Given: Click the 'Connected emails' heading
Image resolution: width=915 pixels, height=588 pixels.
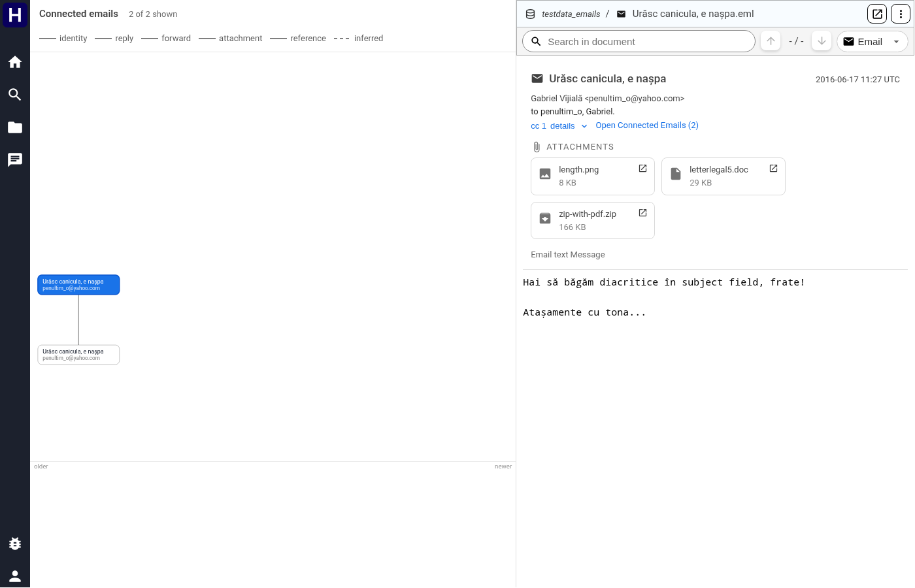Looking at the screenshot, I should coord(78,14).
